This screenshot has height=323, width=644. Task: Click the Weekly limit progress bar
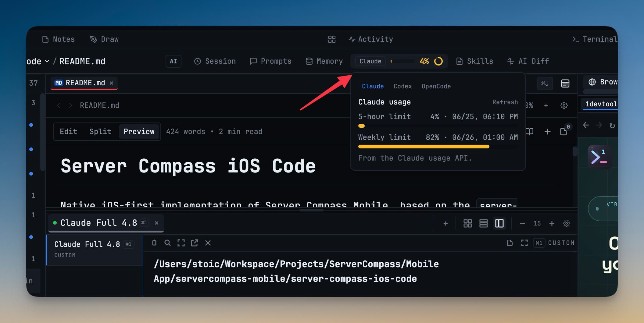click(x=438, y=147)
